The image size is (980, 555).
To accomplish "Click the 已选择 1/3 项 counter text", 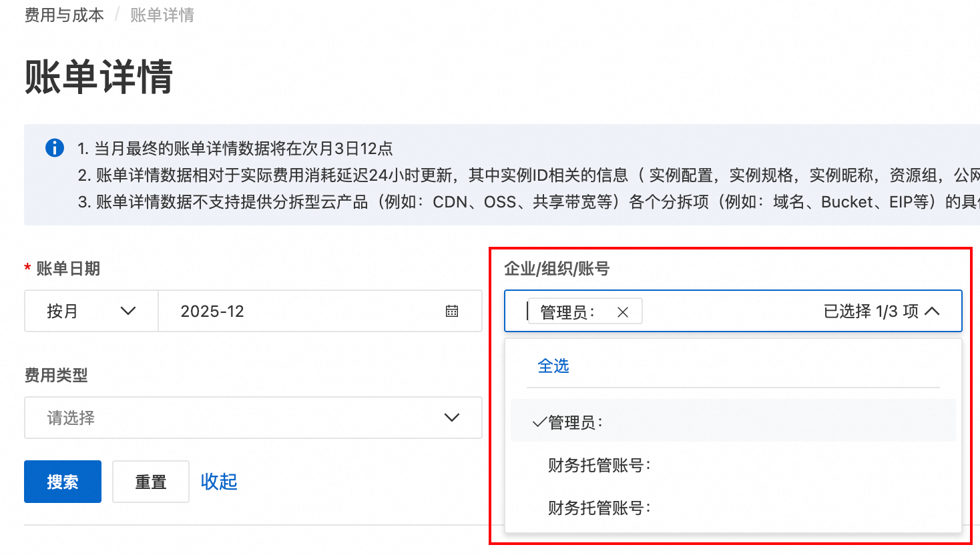I will [871, 311].
